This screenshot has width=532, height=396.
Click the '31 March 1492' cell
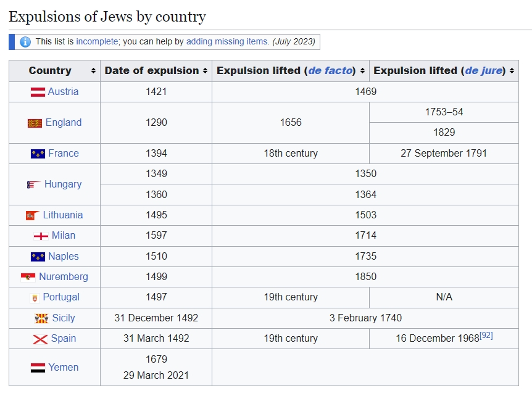pyautogui.click(x=156, y=339)
